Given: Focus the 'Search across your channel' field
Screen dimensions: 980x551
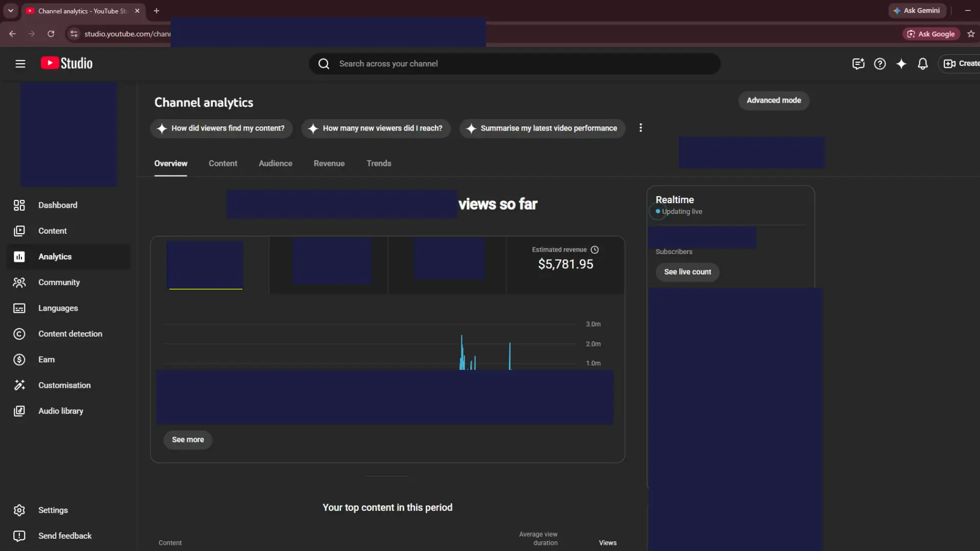Looking at the screenshot, I should point(514,64).
